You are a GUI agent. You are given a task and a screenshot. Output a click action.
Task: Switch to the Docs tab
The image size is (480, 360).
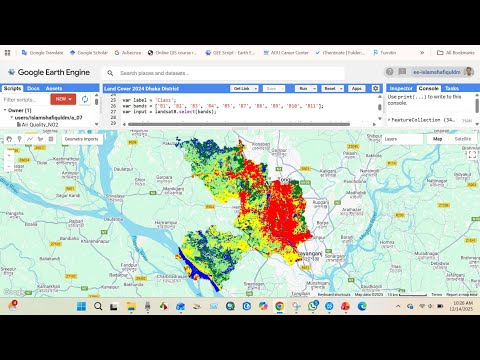(x=33, y=88)
